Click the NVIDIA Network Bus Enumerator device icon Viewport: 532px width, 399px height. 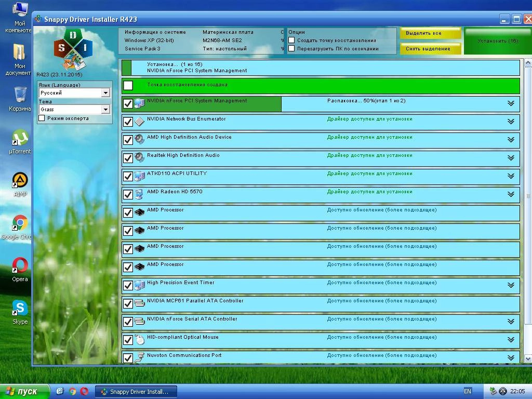point(139,122)
